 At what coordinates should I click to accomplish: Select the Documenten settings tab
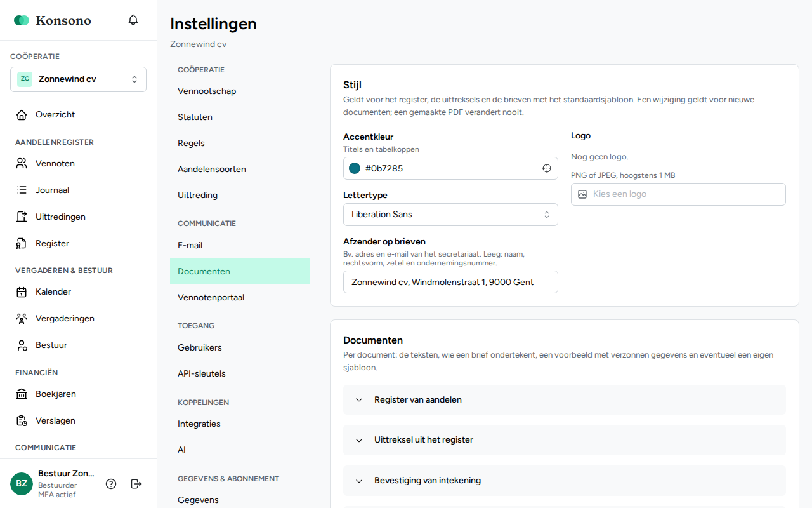[240, 272]
